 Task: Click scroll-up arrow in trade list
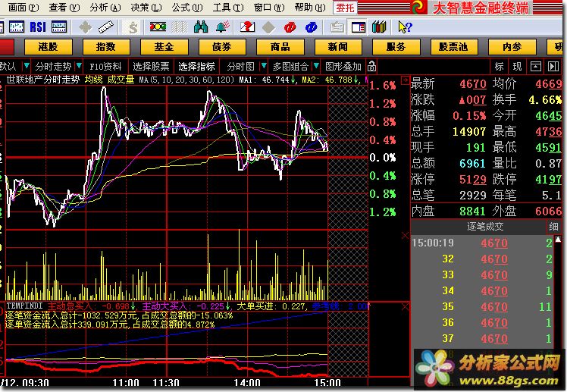(x=559, y=240)
